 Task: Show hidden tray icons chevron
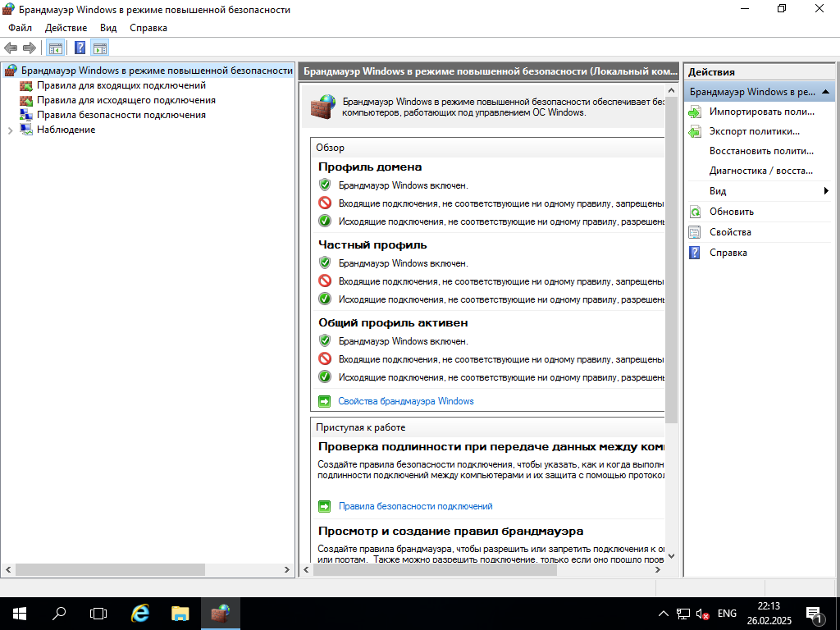[663, 614]
